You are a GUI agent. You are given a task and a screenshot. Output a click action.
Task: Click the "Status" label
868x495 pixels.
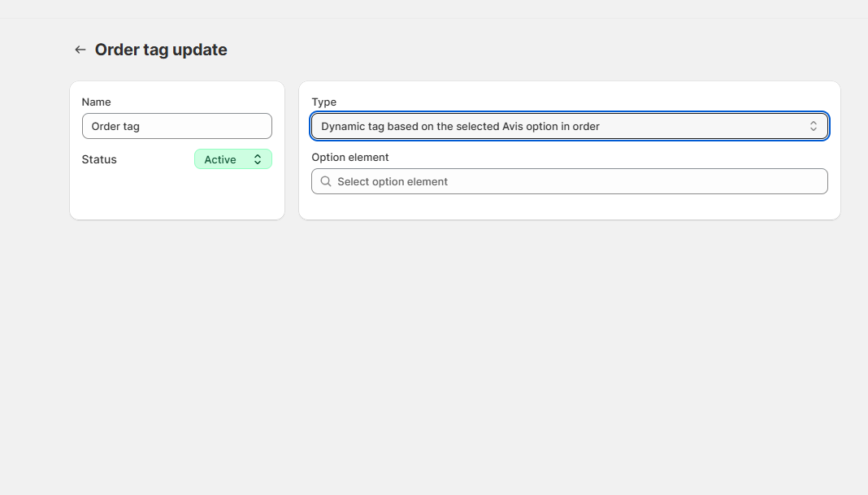[x=99, y=159]
